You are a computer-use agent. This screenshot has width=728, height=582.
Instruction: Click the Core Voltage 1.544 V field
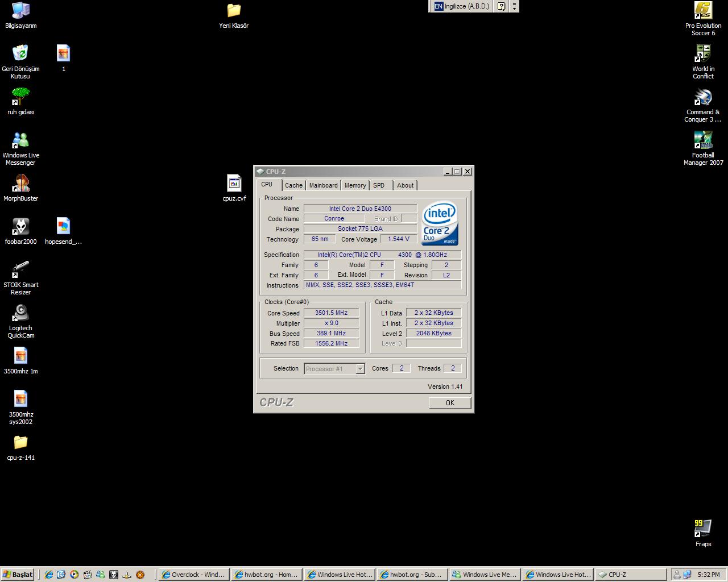(399, 239)
